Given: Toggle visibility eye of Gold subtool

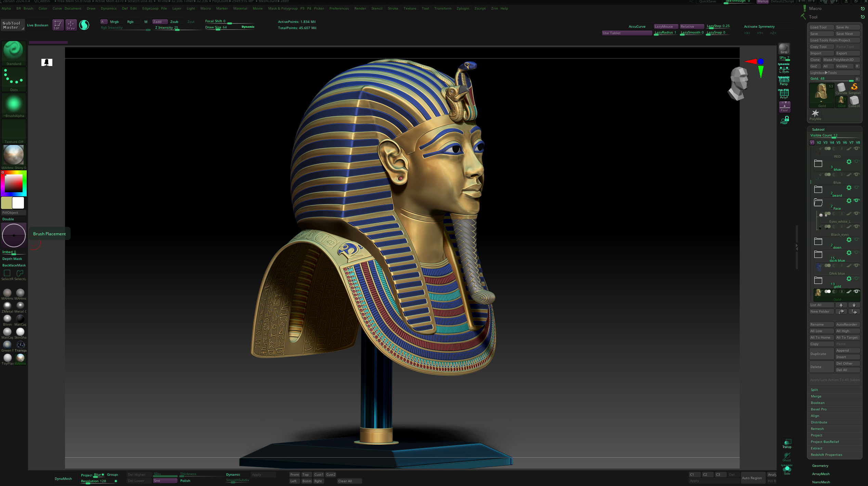Looking at the screenshot, I should click(856, 291).
